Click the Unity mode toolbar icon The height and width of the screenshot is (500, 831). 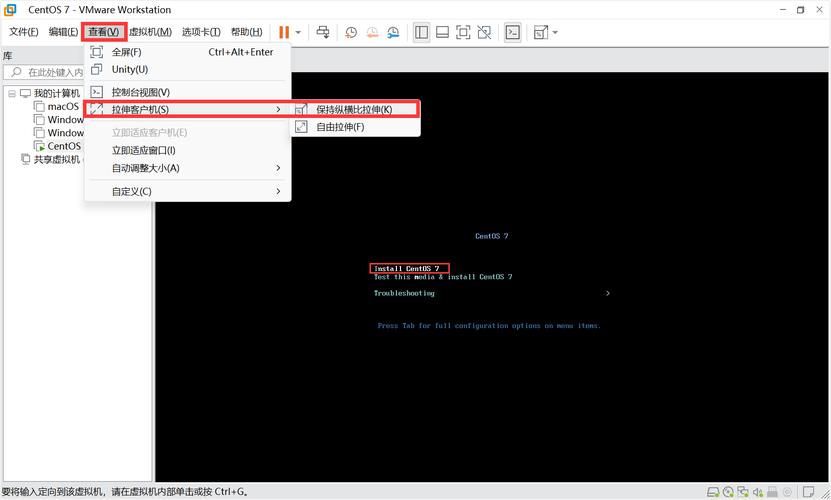tap(484, 32)
